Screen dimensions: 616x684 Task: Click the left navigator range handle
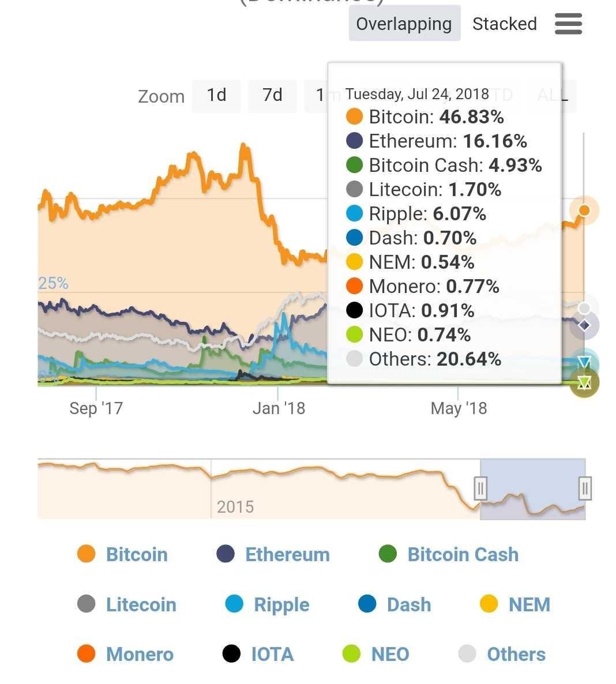click(x=480, y=488)
